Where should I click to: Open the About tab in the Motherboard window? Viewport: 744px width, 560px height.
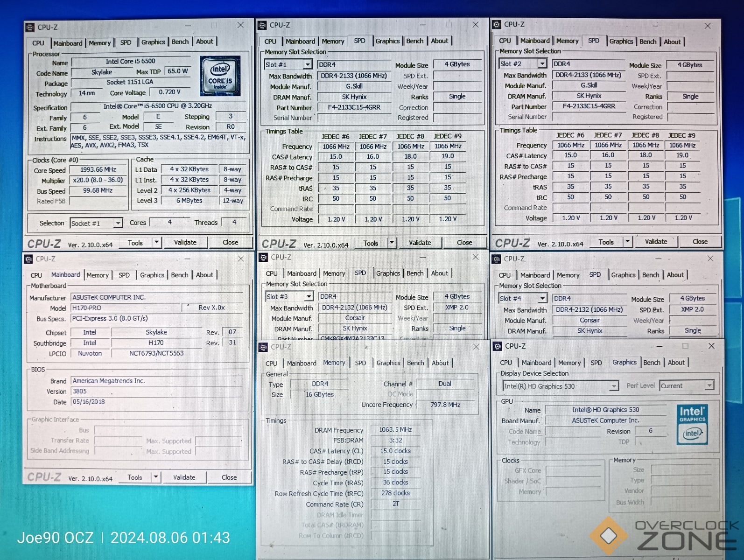pos(204,275)
